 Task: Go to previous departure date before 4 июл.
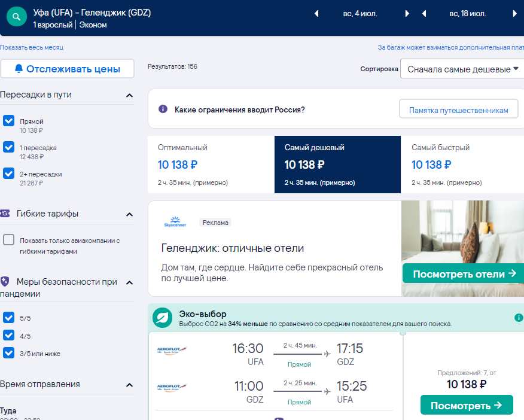pyautogui.click(x=316, y=14)
